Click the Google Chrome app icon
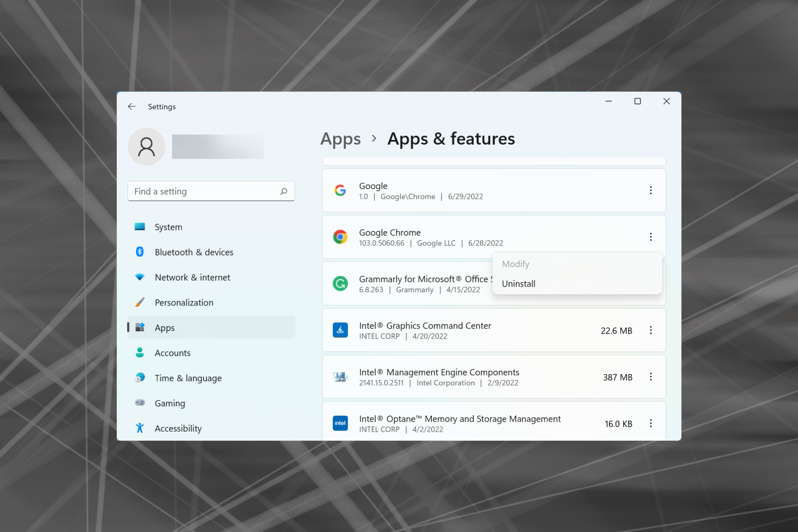The image size is (798, 532). (x=340, y=237)
